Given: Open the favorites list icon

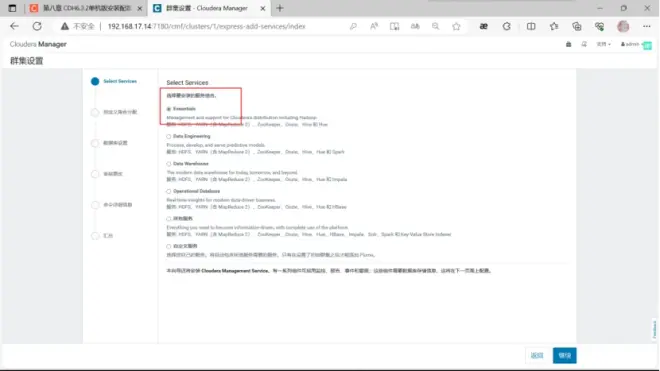Looking at the screenshot, I should pos(554,26).
